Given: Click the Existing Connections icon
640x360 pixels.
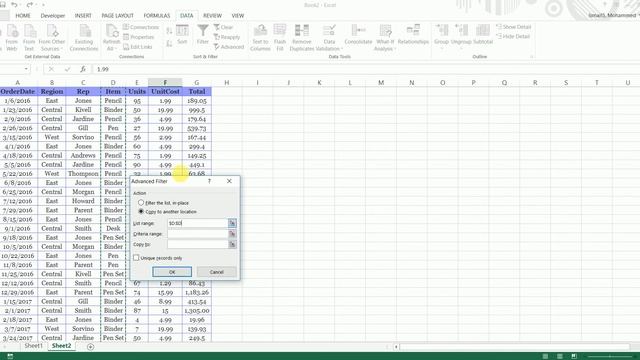Looking at the screenshot, I should coord(84,38).
